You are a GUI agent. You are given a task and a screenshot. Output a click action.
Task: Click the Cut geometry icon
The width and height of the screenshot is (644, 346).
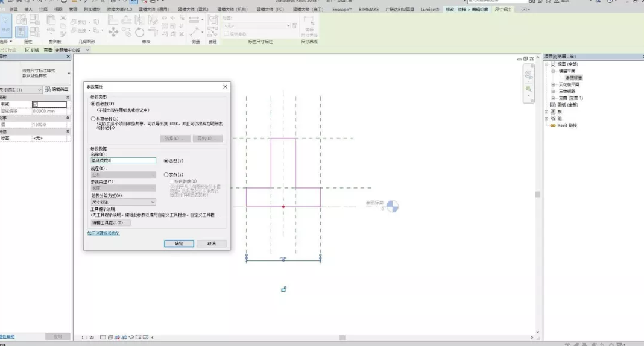(x=73, y=22)
